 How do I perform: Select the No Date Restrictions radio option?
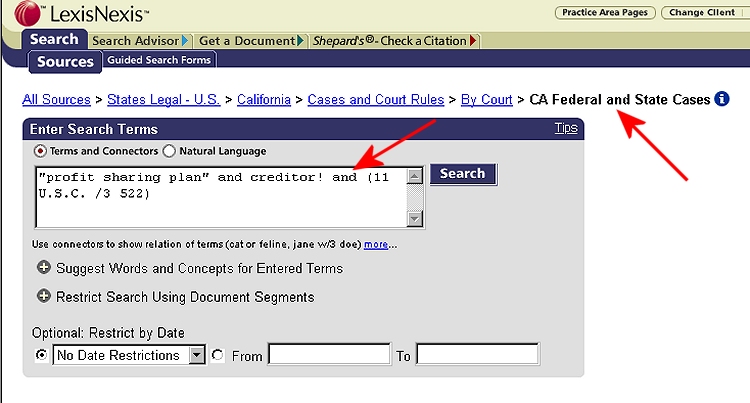42,355
